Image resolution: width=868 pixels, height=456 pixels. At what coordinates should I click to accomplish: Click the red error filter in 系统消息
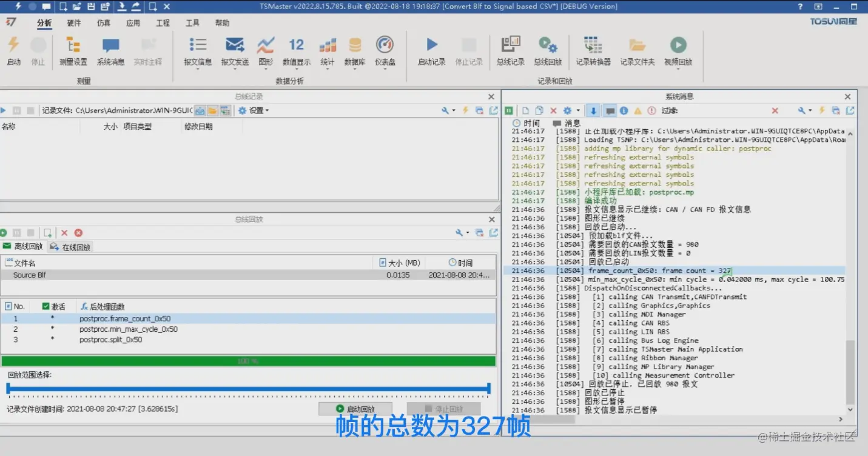651,111
